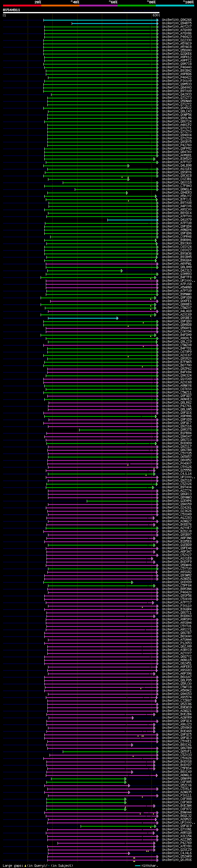Select label UniRef100_Q9SLM6
197x868 pixels.
coord(176,118)
